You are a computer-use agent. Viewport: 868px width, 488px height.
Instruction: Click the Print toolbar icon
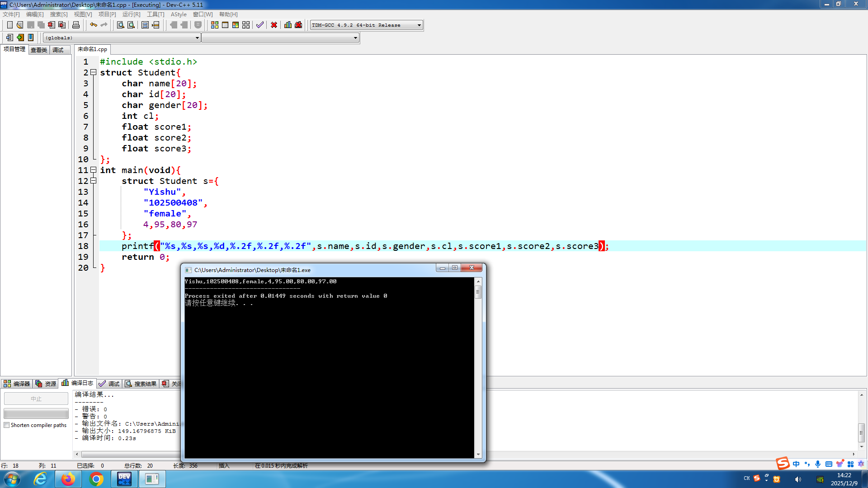tap(76, 25)
